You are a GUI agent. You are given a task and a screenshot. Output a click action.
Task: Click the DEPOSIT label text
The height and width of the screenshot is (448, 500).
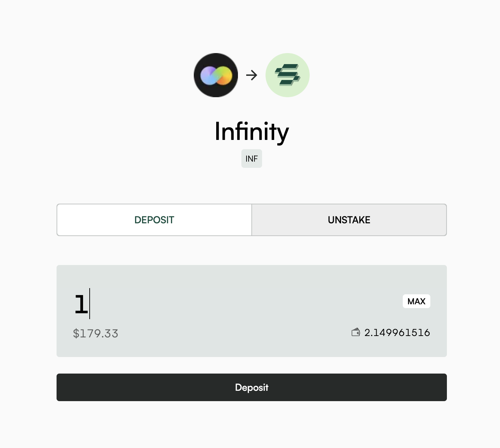coord(154,220)
